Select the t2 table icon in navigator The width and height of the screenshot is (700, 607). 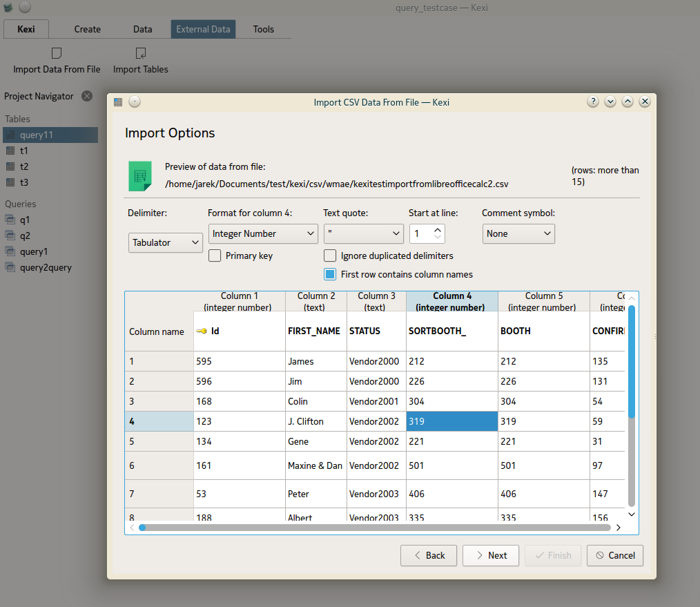coord(10,166)
